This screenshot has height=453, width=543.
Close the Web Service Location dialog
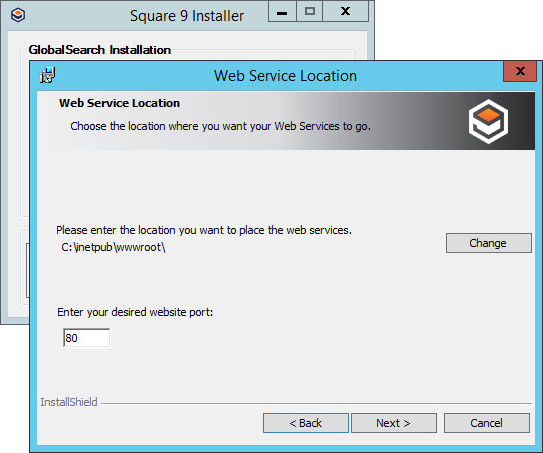tap(520, 71)
